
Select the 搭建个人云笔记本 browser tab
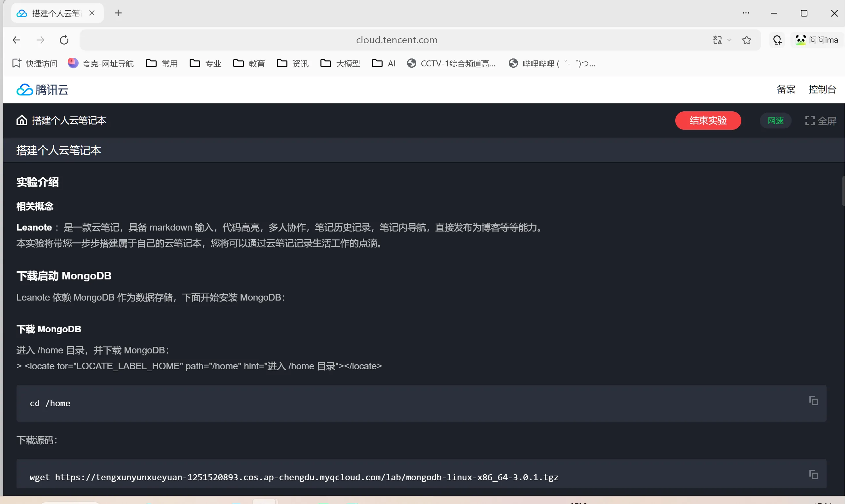pyautogui.click(x=57, y=13)
